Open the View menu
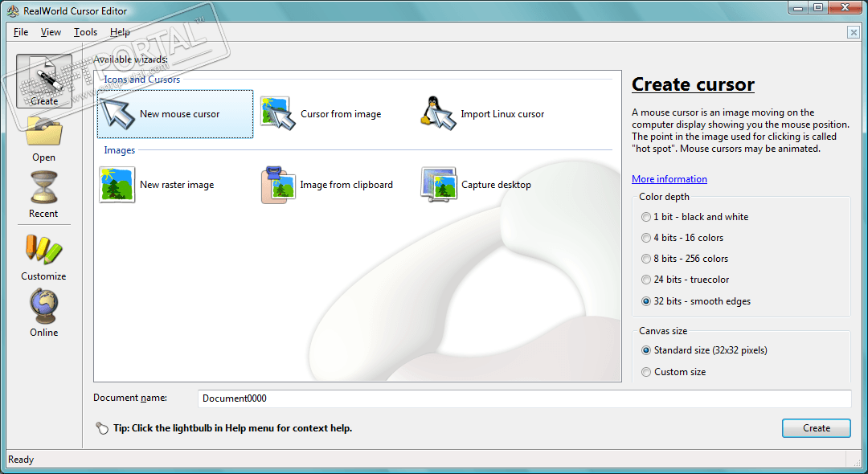 click(51, 32)
